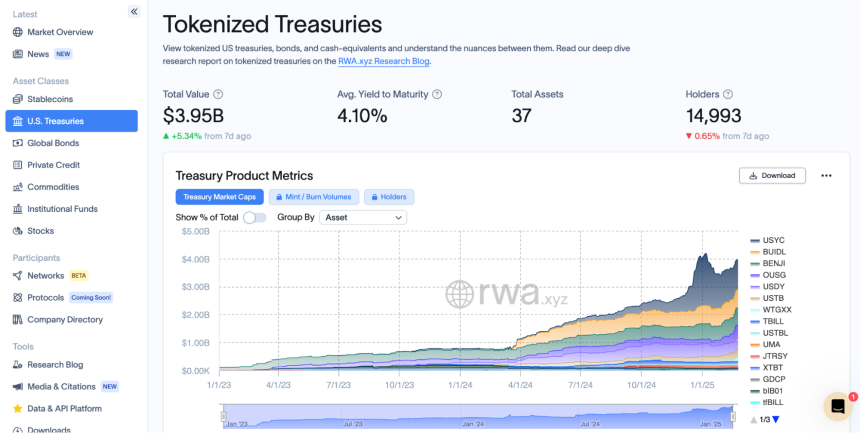Open the RWA.xyz Research Blog link
Screen dimensions: 860x433
(x=384, y=61)
